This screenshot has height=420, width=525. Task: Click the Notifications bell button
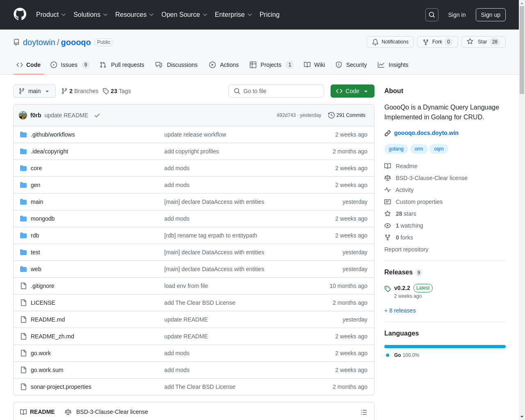tap(390, 42)
